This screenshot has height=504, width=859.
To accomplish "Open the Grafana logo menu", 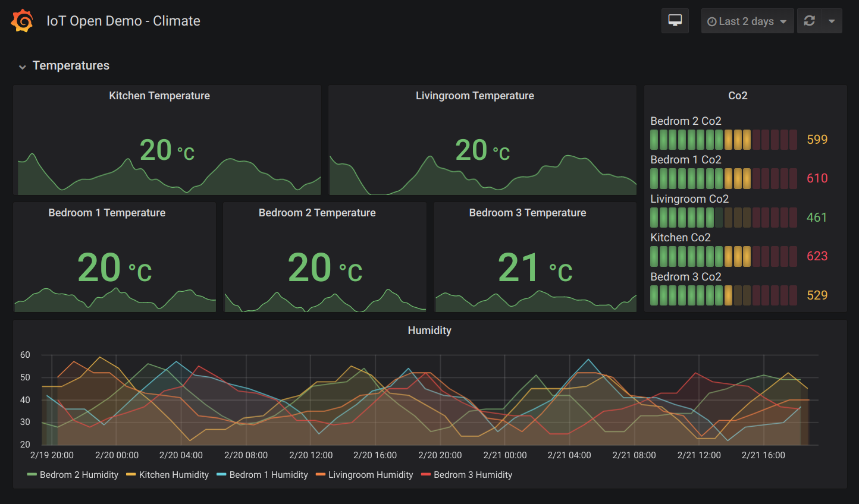I will (22, 21).
